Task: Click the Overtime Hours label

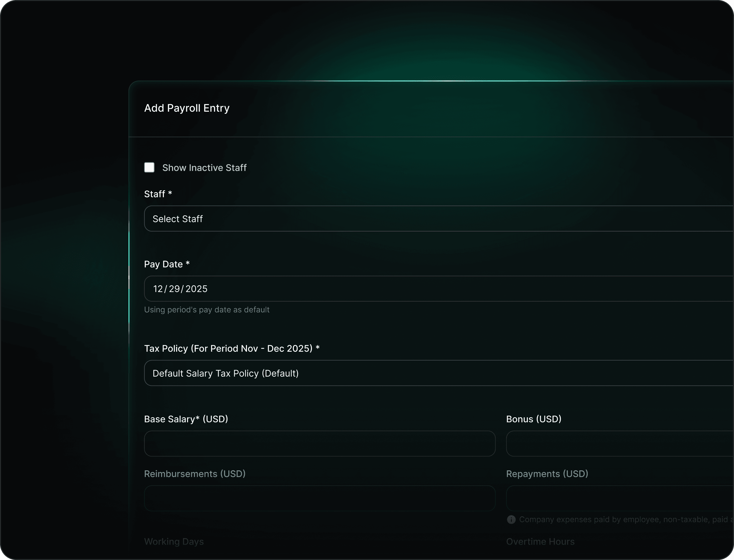Action: (x=540, y=541)
